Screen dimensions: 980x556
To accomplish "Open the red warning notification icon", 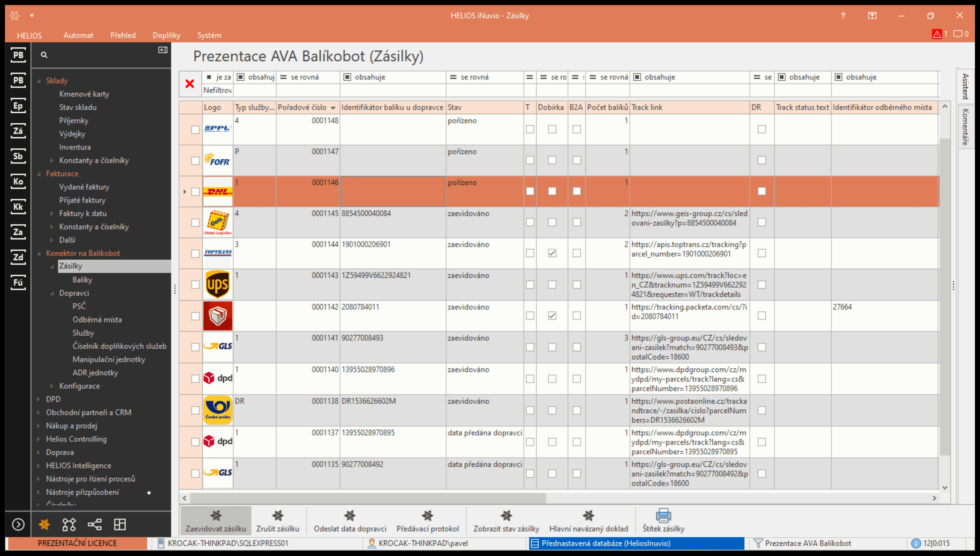I will (937, 34).
